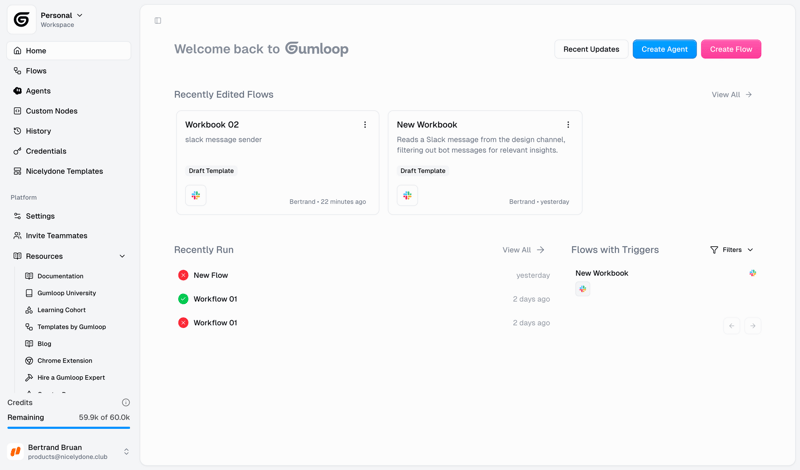Image resolution: width=800 pixels, height=470 pixels.
Task: Click the Slack trigger icon under Flows with Triggers
Action: click(x=583, y=289)
